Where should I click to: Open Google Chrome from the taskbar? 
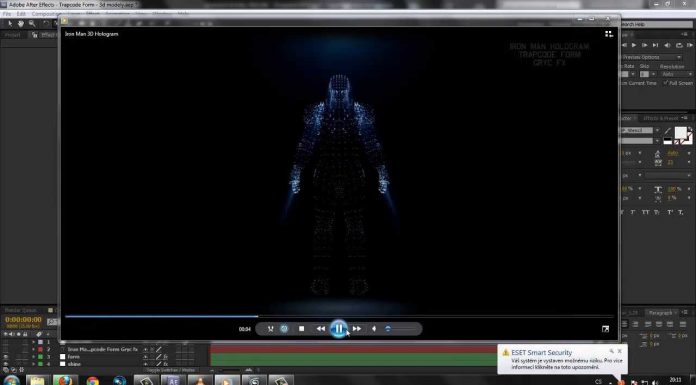point(93,381)
